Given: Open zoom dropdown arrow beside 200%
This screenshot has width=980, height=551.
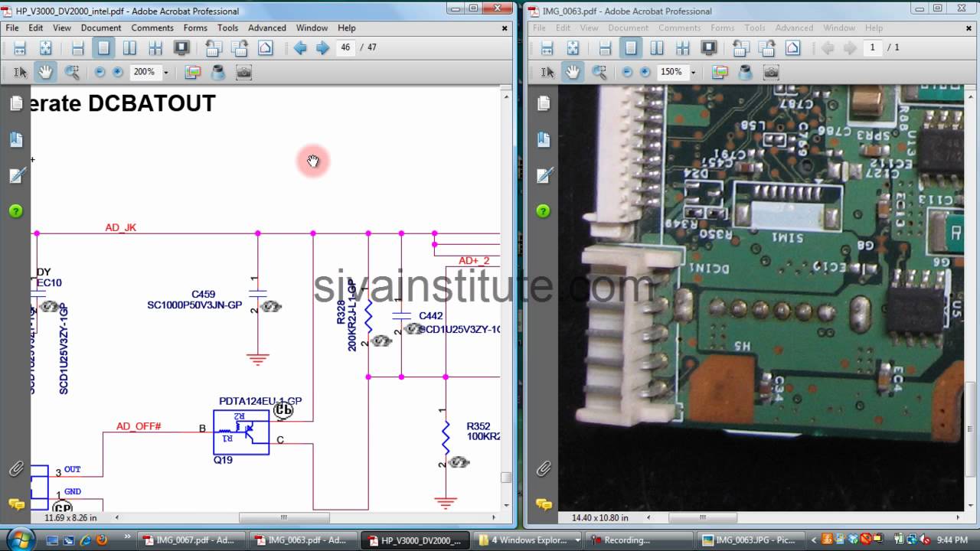Looking at the screenshot, I should pyautogui.click(x=165, y=73).
